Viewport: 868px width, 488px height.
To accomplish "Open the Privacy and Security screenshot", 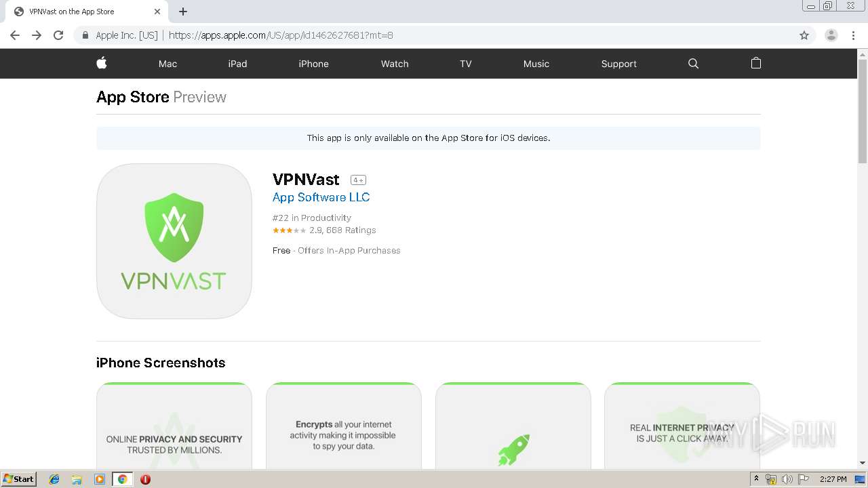I will pos(174,426).
